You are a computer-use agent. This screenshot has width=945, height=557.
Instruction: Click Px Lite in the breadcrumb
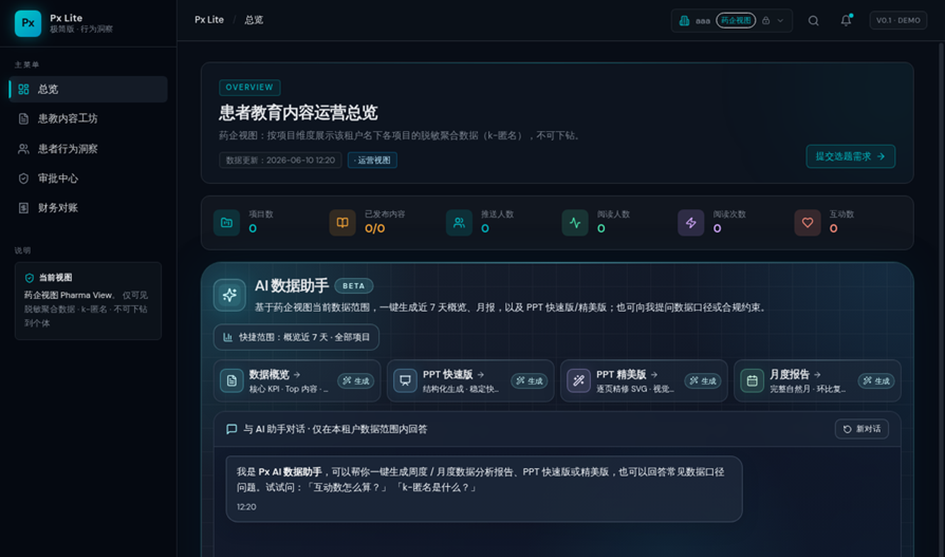coord(209,20)
